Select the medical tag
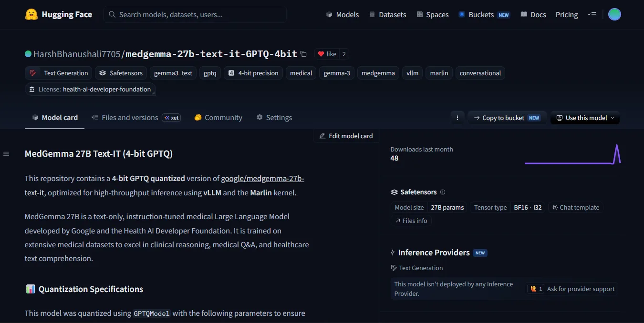Viewport: 644px width, 323px height. pos(301,73)
